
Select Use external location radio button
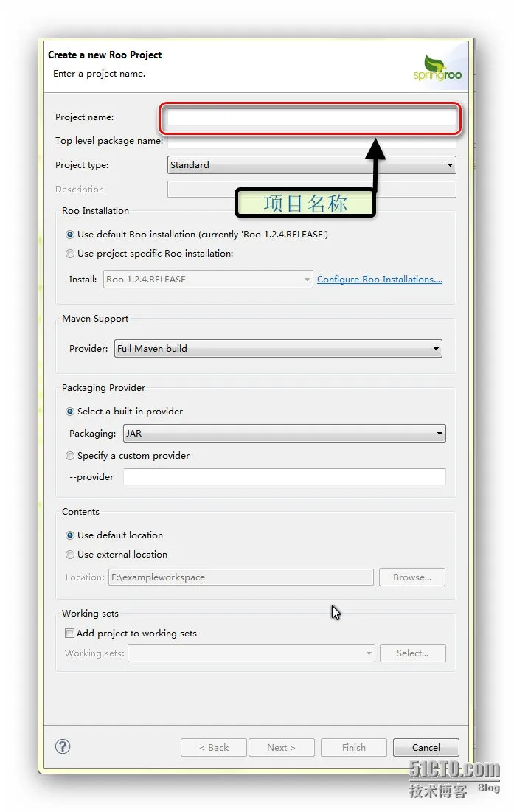(70, 555)
